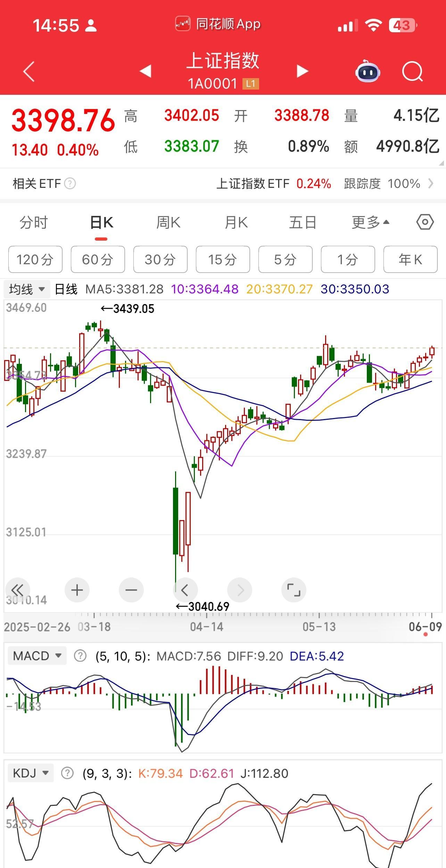Tap the expand corner under 额
Screen dimensions: 446x868
(x=441, y=163)
